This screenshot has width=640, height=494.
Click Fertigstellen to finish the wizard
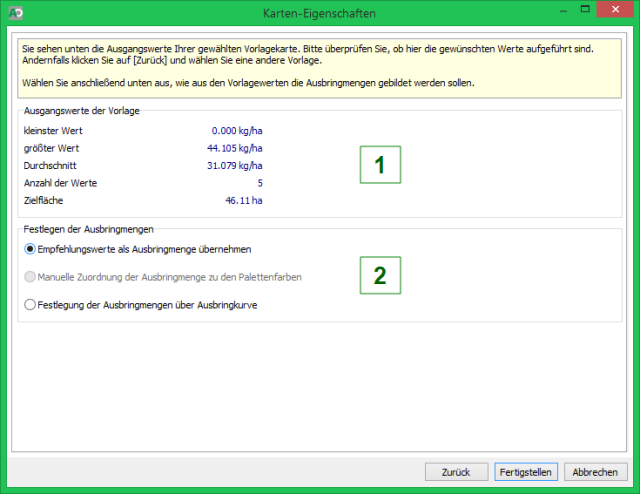click(x=526, y=471)
